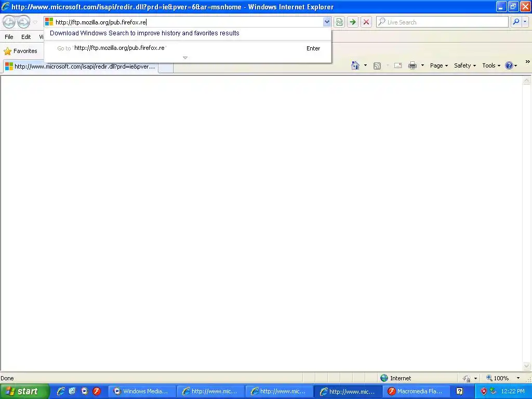
Task: Click the Compatibility View broken-page icon
Action: pos(339,22)
